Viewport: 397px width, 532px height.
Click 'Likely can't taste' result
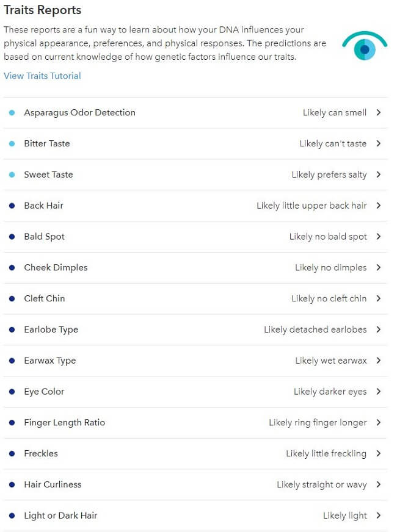(x=333, y=143)
